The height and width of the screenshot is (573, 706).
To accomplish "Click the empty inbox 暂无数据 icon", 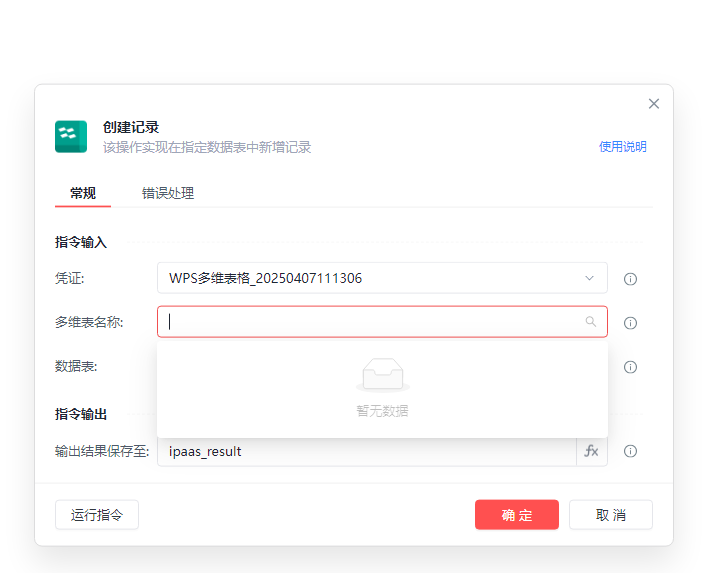I will [x=382, y=375].
